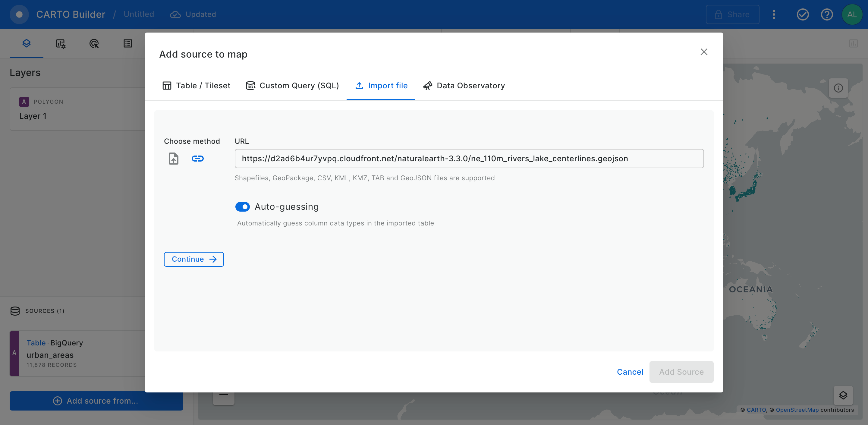Open the Legend panel icon tab

click(x=128, y=43)
